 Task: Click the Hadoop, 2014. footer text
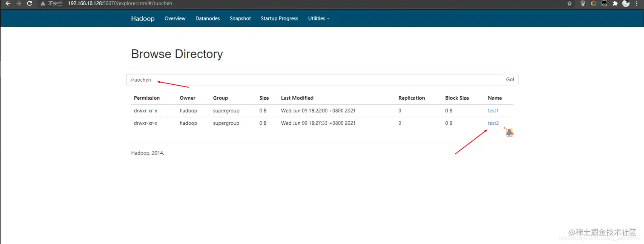[147, 153]
